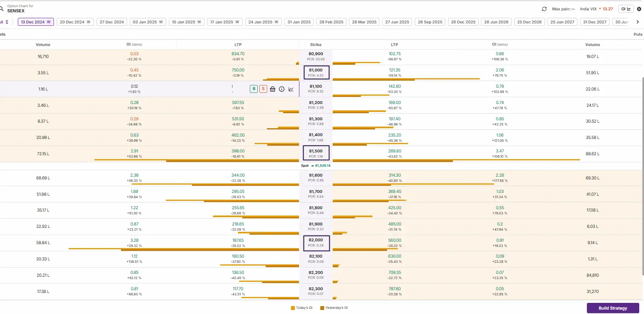Select 13 Dec 2024 expiry tab
Image resolution: width=644 pixels, height=314 pixels.
pos(36,22)
